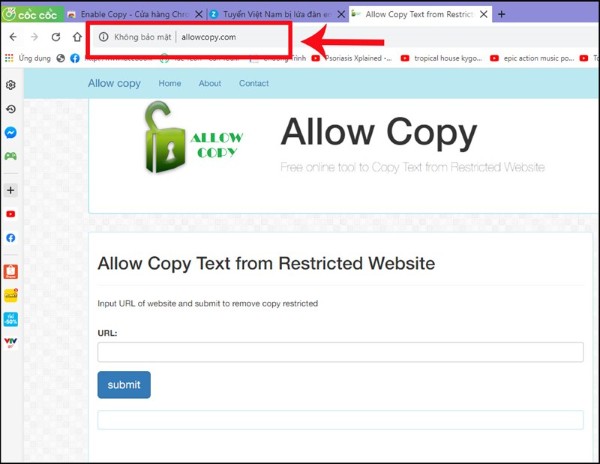Viewport: 600px width, 464px height.
Task: Open the VTV icon in sidebar
Action: [x=11, y=342]
